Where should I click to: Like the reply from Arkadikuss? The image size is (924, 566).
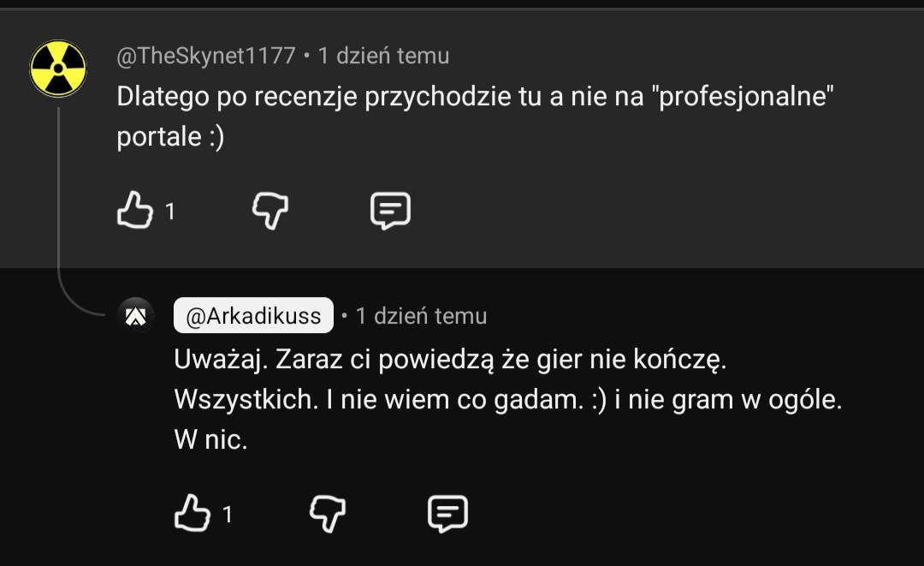(191, 513)
